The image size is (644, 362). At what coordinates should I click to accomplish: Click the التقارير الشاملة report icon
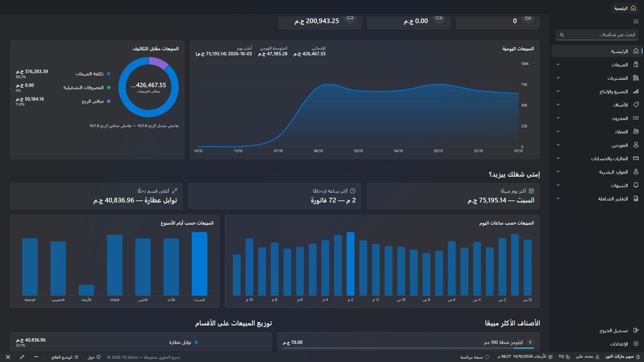click(x=636, y=198)
